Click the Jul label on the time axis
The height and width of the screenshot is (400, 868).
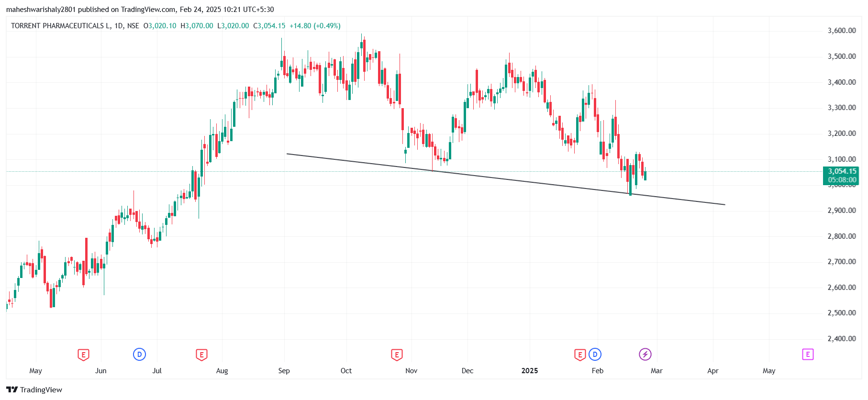click(157, 371)
